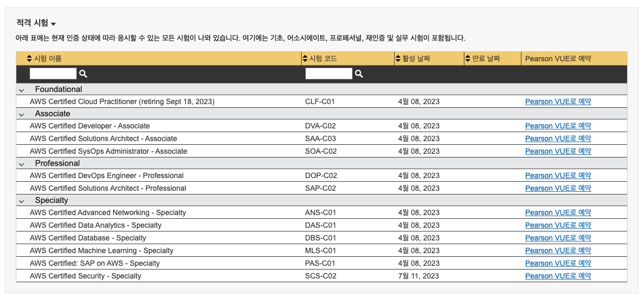Screen dimensions: 644x297
Task: Click AWS Certified Advanced Networking - Specialty name
Action: click(108, 212)
